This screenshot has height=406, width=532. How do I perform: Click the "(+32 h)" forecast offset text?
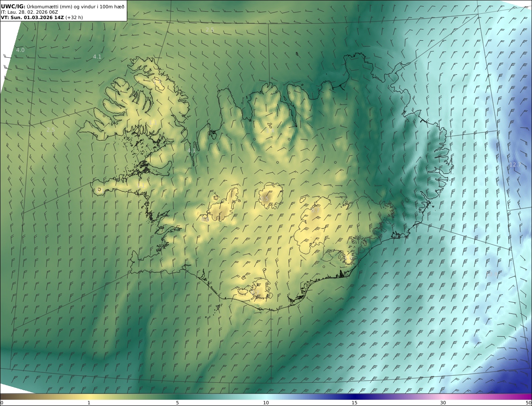[74, 17]
